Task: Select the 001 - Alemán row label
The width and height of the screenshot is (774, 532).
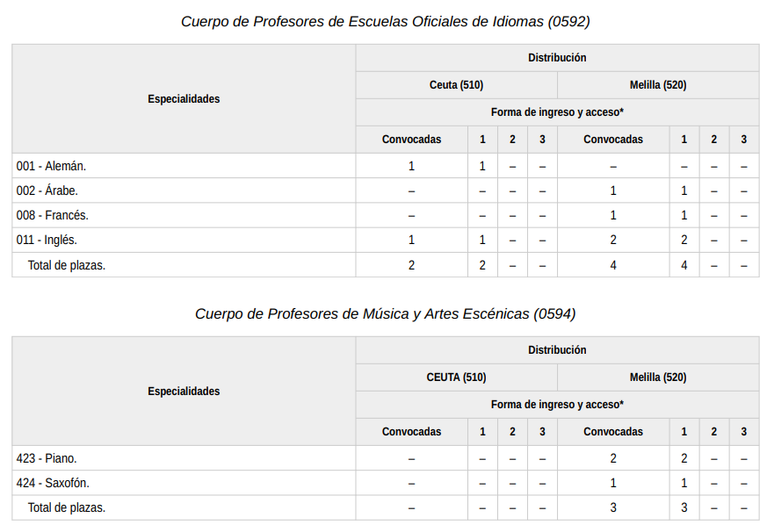Action: tap(51, 166)
